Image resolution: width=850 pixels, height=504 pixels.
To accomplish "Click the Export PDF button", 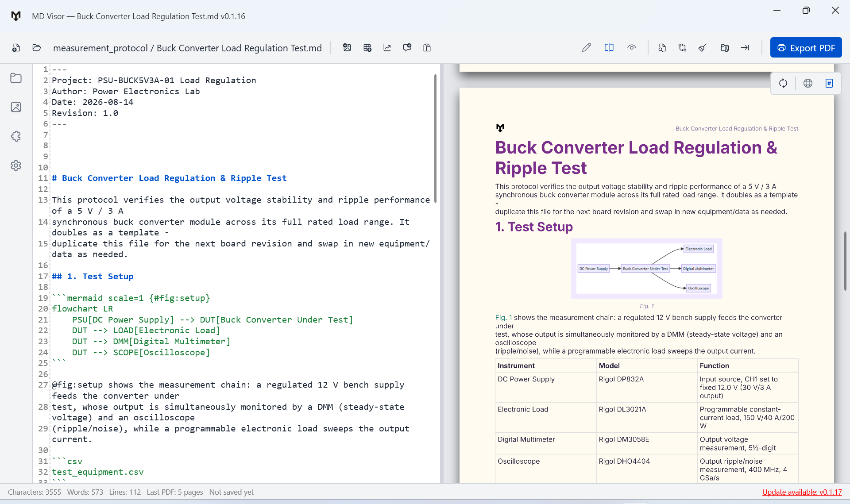I will 806,48.
